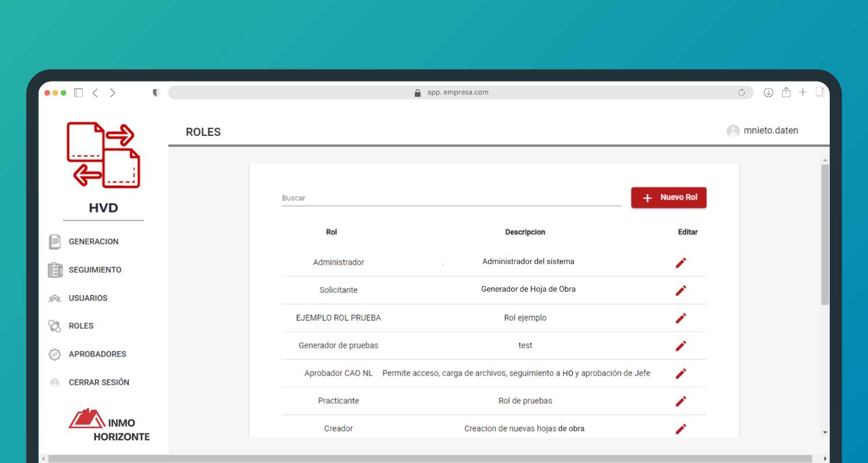Edit the Solicitante role via pencil icon
The height and width of the screenshot is (463, 868).
(x=681, y=291)
